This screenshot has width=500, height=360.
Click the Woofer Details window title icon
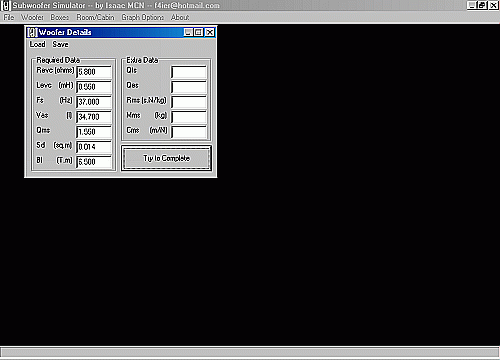click(x=32, y=32)
